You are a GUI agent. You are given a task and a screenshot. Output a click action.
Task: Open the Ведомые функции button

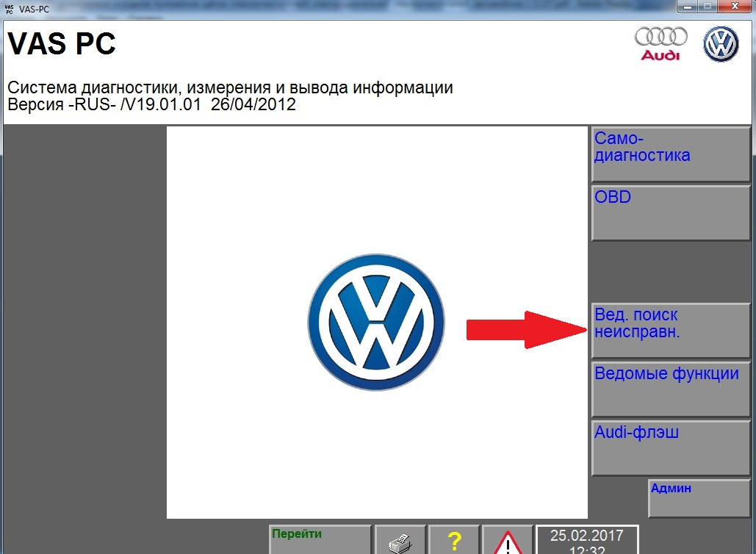[671, 389]
